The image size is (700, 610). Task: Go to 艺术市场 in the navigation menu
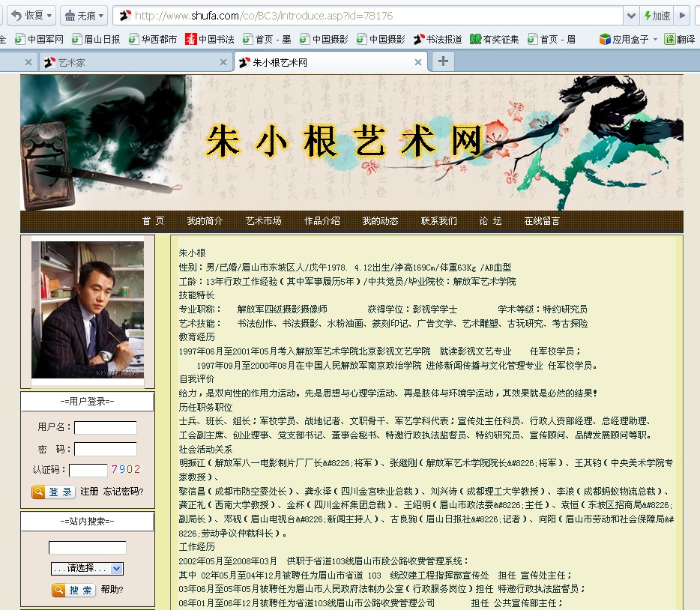point(263,221)
